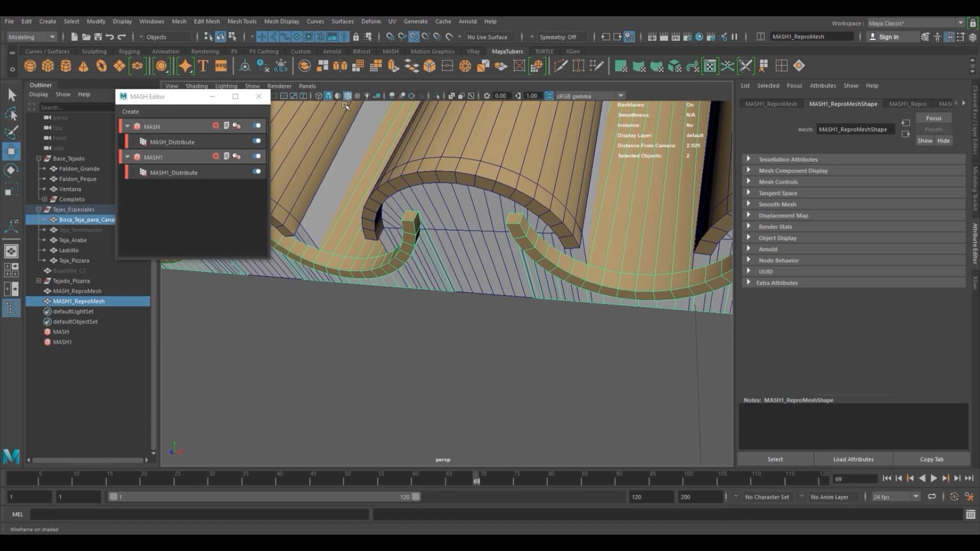The height and width of the screenshot is (551, 980).
Task: Switch to the Sculpting shelf tab
Action: pos(94,52)
